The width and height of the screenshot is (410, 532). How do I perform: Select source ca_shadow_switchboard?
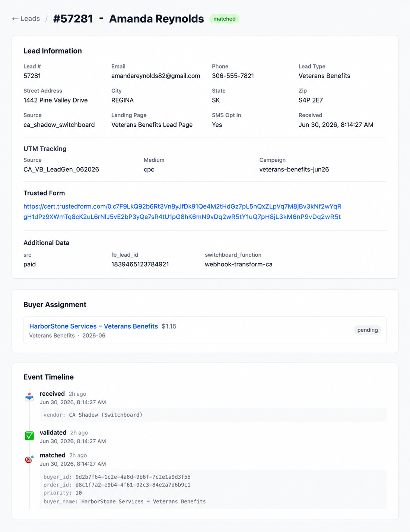point(59,125)
